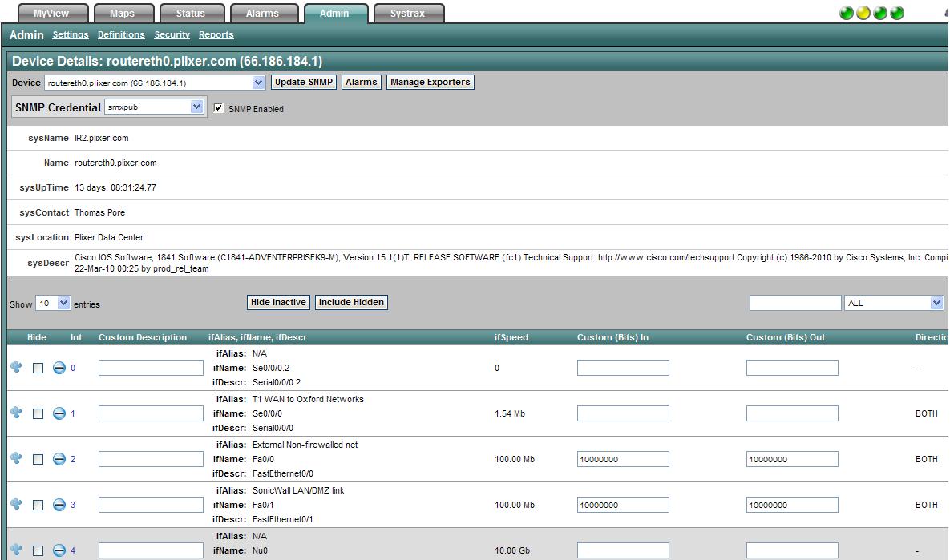The width and height of the screenshot is (950, 560).
Task: Click Custom Bits Out field for Se0/0/0.2
Action: point(792,368)
